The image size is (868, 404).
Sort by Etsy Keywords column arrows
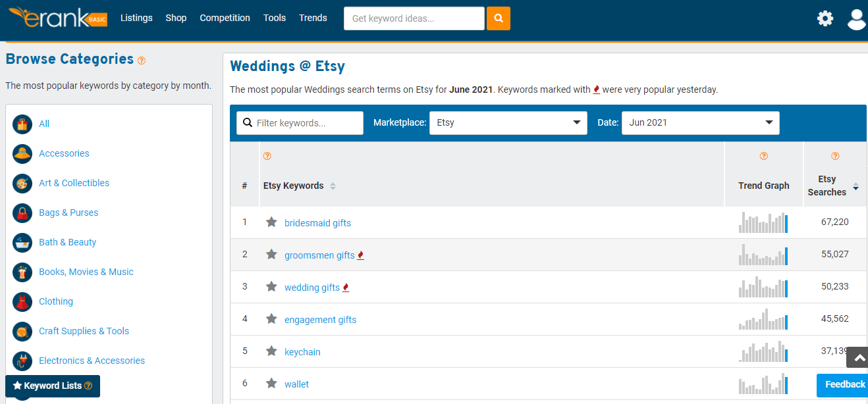[x=333, y=186]
